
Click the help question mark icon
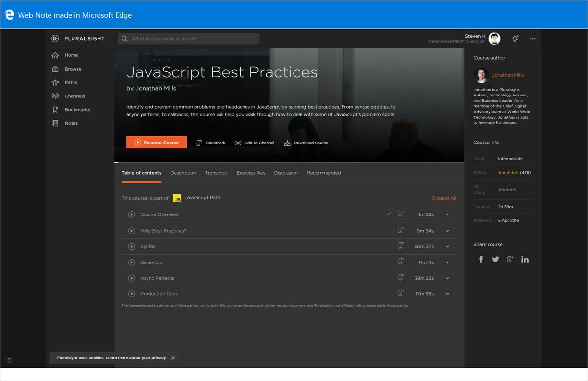tap(9, 360)
